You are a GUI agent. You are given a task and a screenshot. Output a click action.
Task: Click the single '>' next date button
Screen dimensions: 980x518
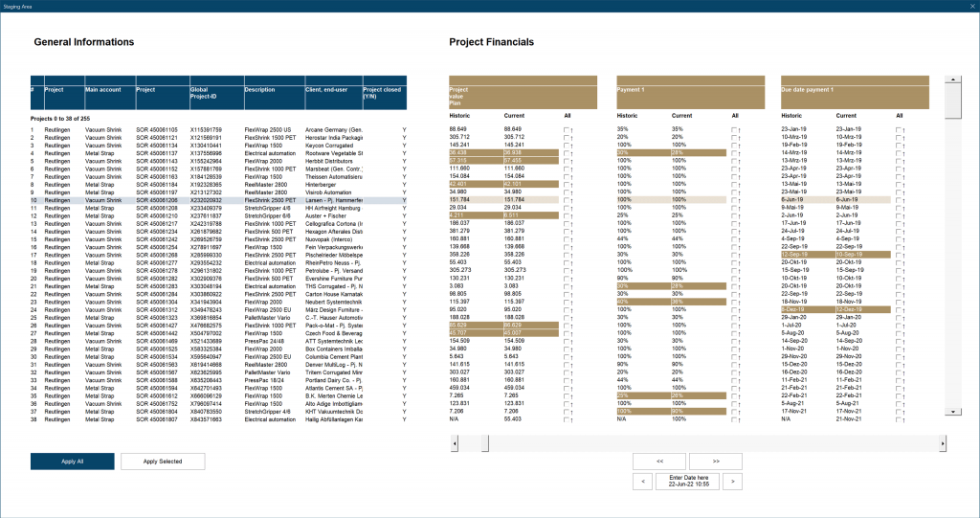coord(732,481)
